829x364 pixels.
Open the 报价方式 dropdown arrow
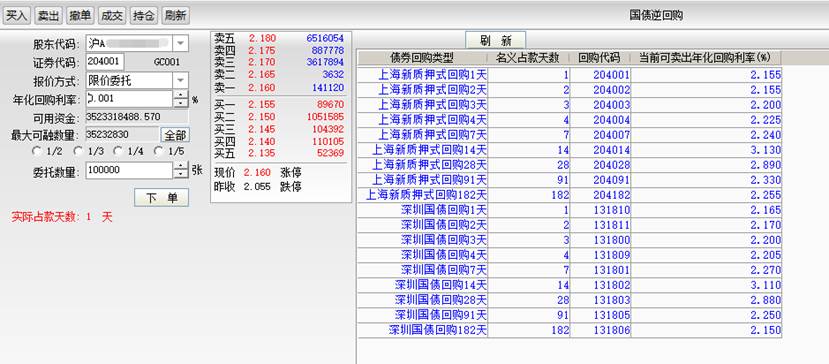[x=181, y=80]
